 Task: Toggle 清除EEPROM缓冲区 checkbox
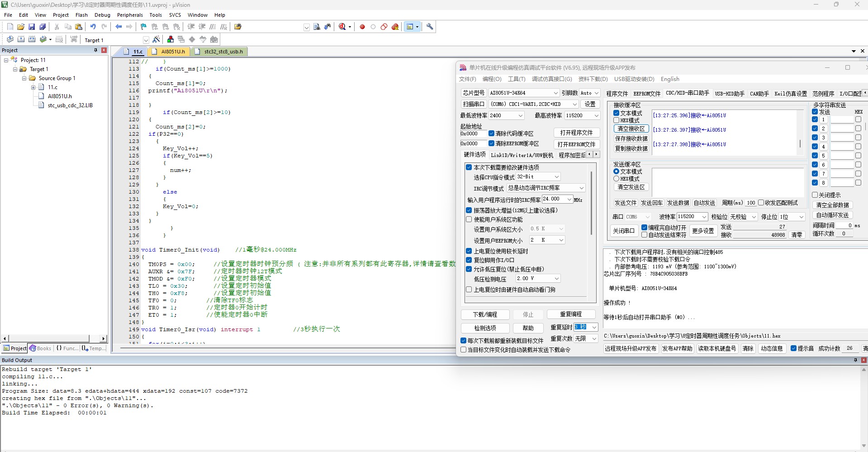click(491, 143)
